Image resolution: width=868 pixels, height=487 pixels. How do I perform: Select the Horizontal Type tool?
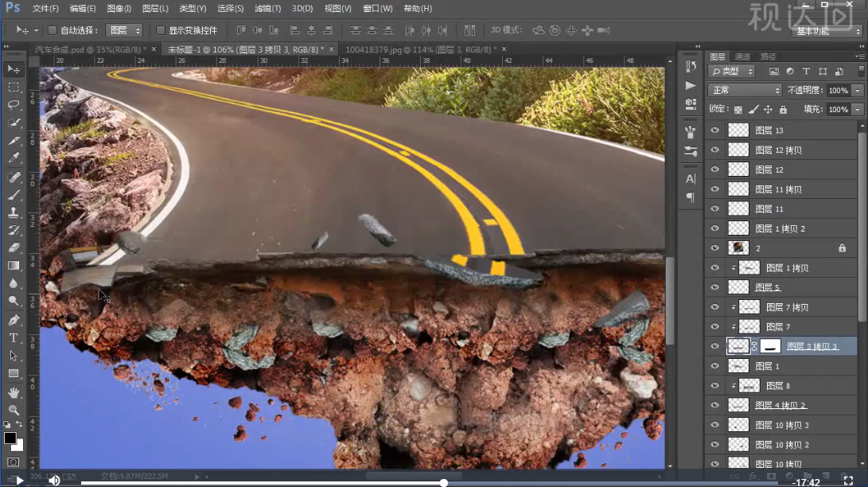[14, 337]
